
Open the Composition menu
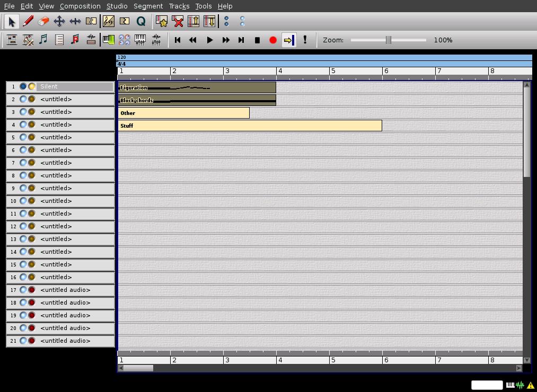click(x=80, y=6)
